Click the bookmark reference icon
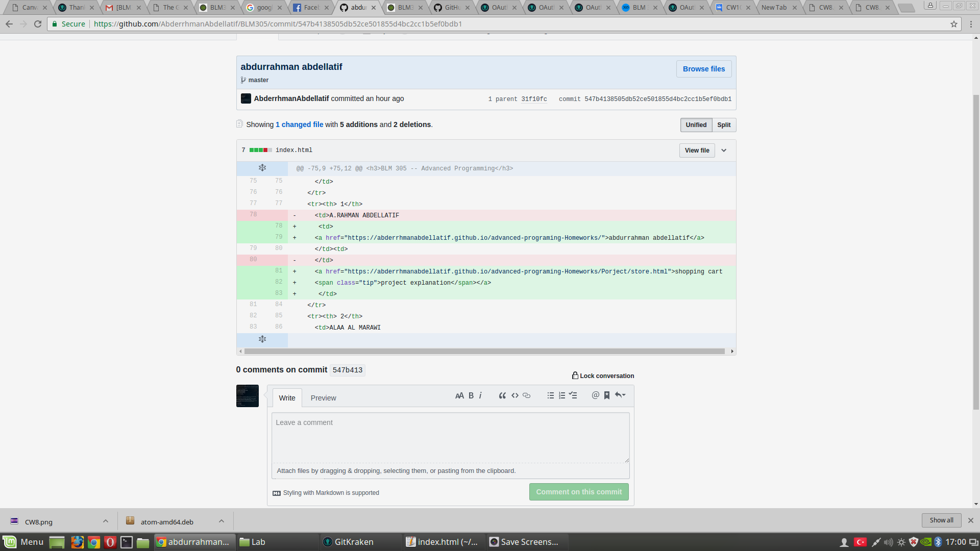This screenshot has height=551, width=980. [607, 395]
